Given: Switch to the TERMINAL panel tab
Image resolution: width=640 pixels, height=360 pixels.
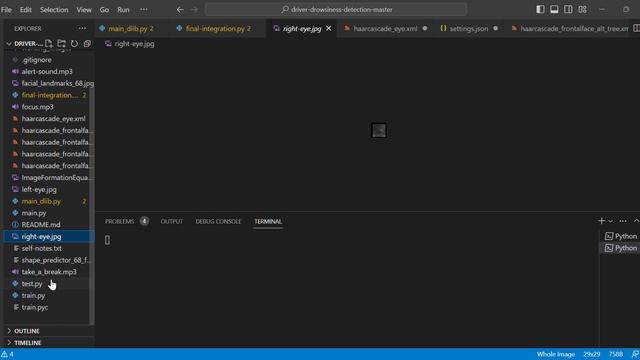Looking at the screenshot, I should pyautogui.click(x=268, y=222).
